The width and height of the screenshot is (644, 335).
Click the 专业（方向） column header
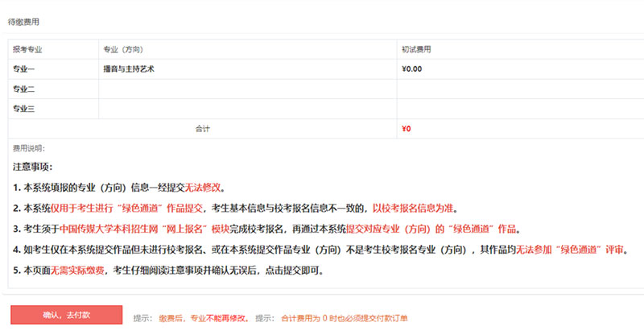coord(121,49)
